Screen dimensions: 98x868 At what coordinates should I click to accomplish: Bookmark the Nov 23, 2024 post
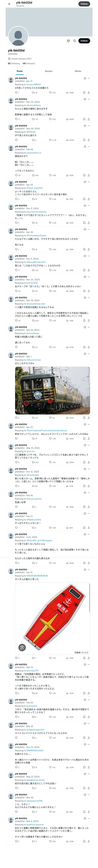(x=84, y=119)
